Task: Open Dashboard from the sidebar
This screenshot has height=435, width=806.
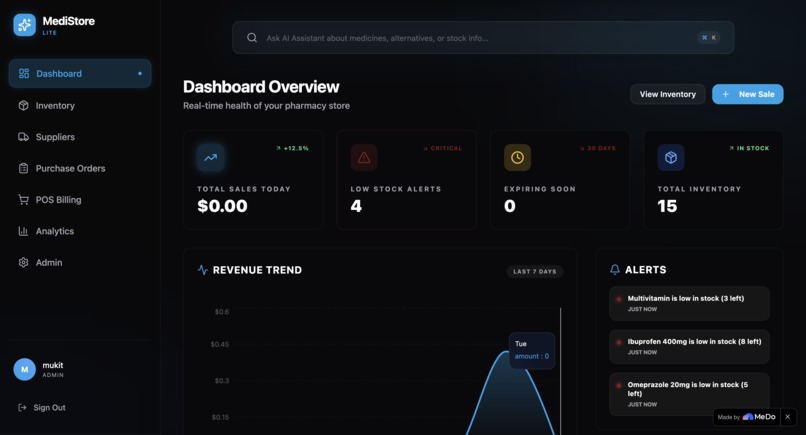Action: click(80, 74)
